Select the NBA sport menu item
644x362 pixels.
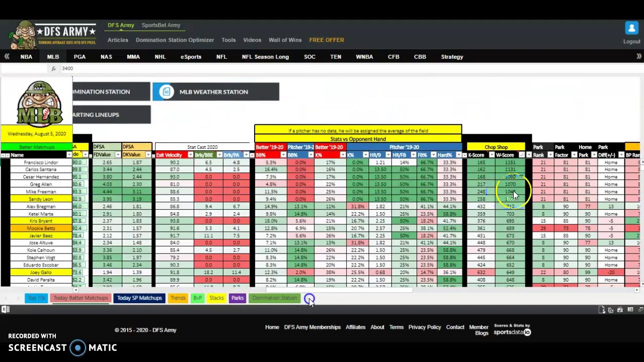coord(26,57)
